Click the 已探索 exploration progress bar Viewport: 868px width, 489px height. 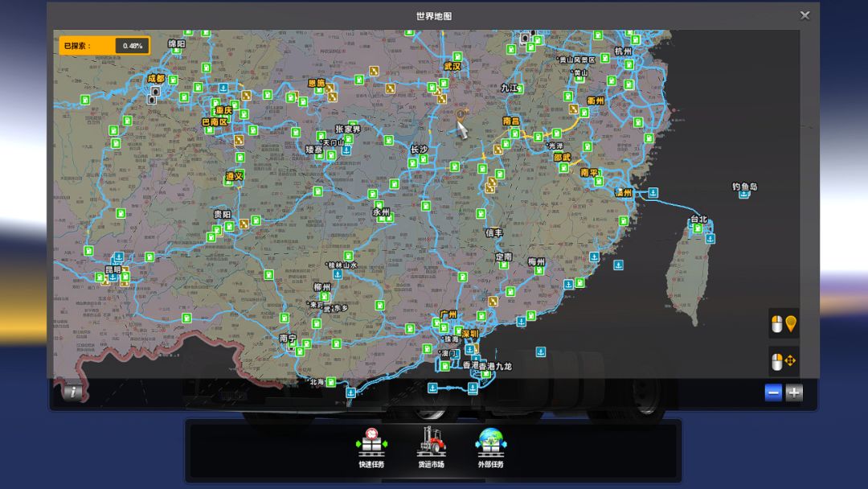104,45
